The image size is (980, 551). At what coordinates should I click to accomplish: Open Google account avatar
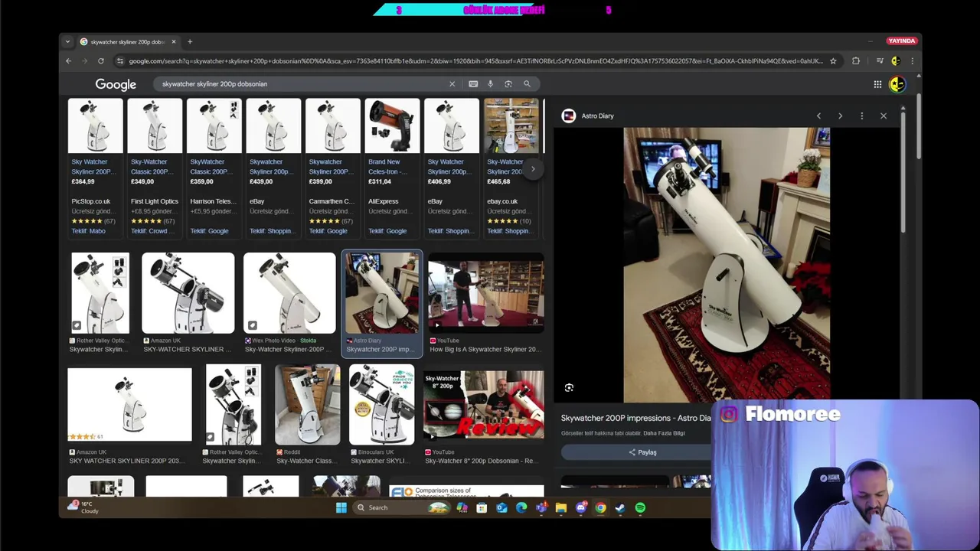click(x=897, y=84)
